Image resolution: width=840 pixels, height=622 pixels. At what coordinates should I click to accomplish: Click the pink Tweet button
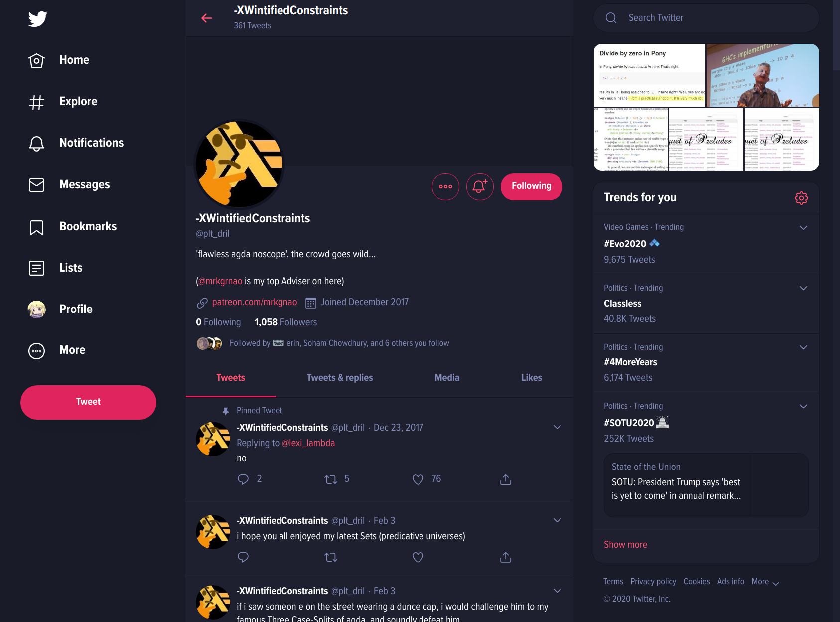pos(88,402)
